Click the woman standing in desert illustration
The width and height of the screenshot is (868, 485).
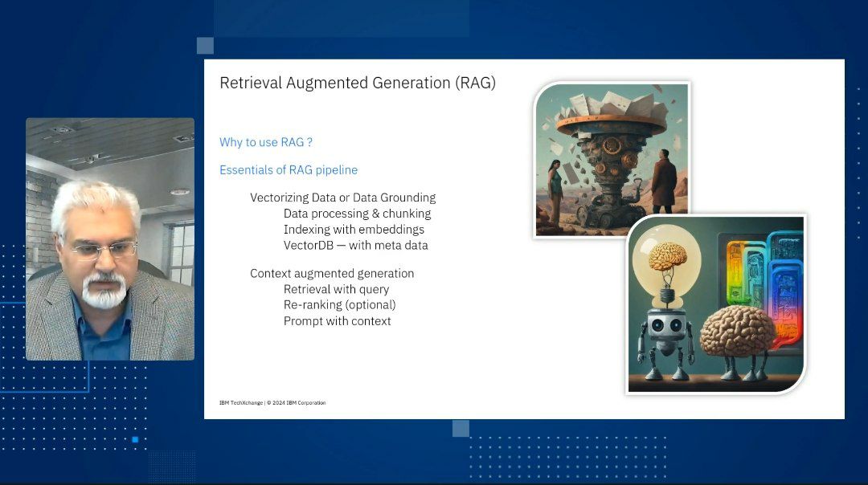coord(555,189)
